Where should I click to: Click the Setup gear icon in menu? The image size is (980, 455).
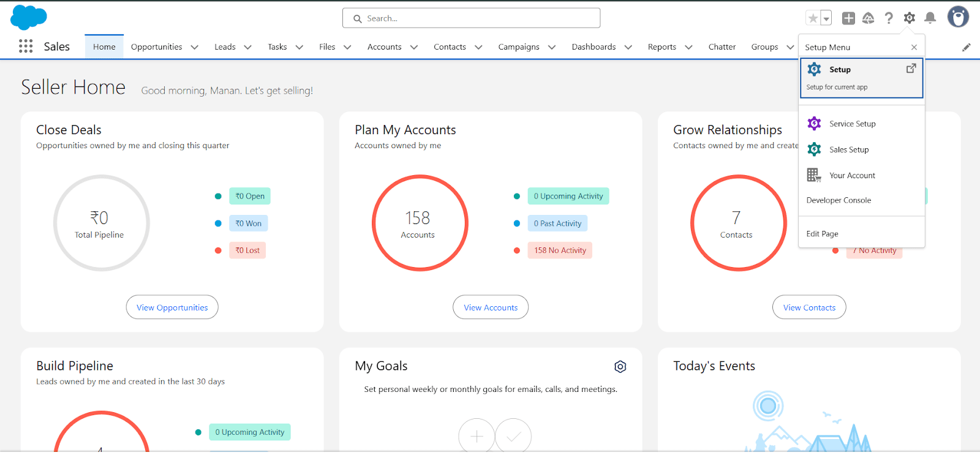pyautogui.click(x=814, y=69)
